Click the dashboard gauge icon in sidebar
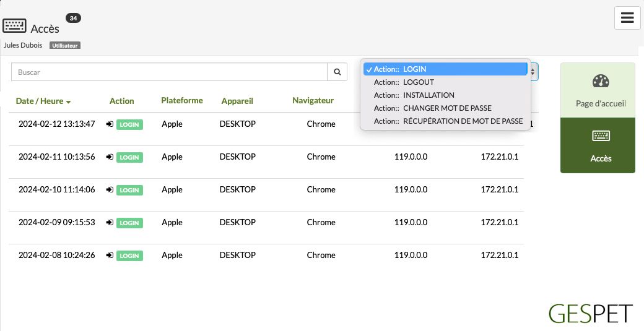The height and width of the screenshot is (331, 644). [601, 81]
